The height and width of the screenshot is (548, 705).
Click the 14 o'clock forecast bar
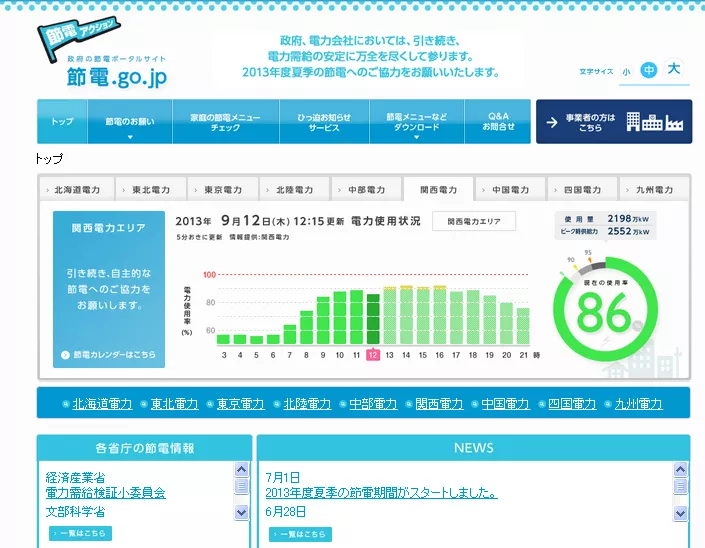406,315
